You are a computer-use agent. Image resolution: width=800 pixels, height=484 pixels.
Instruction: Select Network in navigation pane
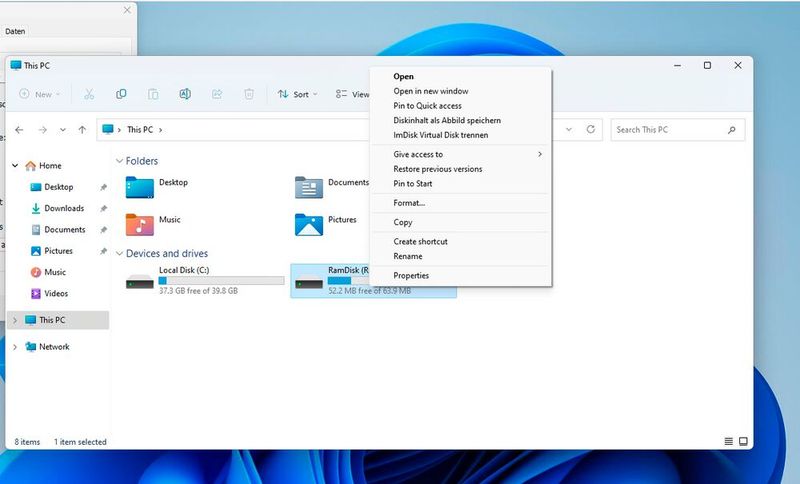coord(54,347)
